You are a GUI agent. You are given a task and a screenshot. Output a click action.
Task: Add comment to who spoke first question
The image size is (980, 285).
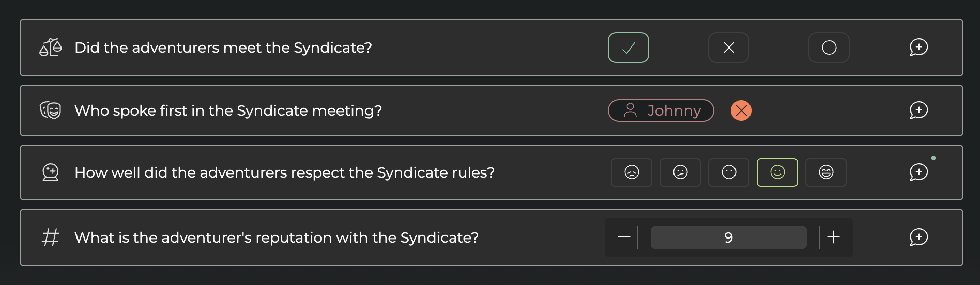pyautogui.click(x=918, y=110)
